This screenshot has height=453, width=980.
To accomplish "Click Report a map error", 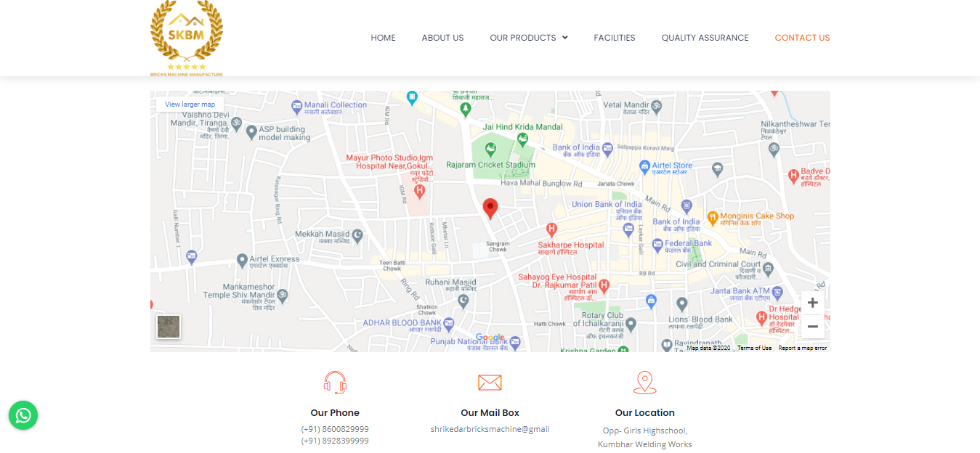I will [803, 348].
